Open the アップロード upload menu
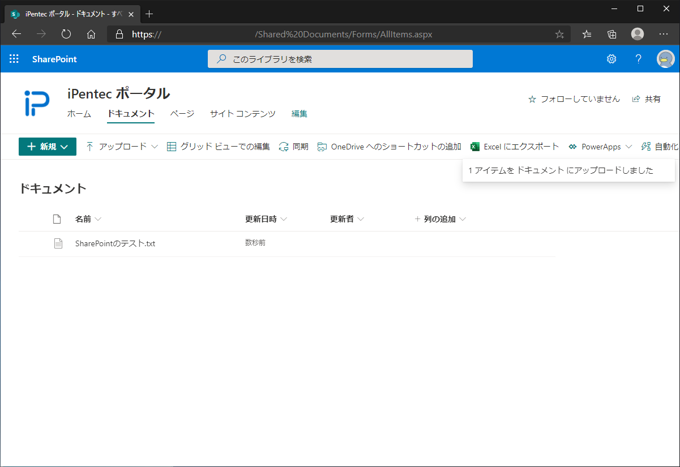This screenshot has width=680, height=467. pyautogui.click(x=121, y=147)
